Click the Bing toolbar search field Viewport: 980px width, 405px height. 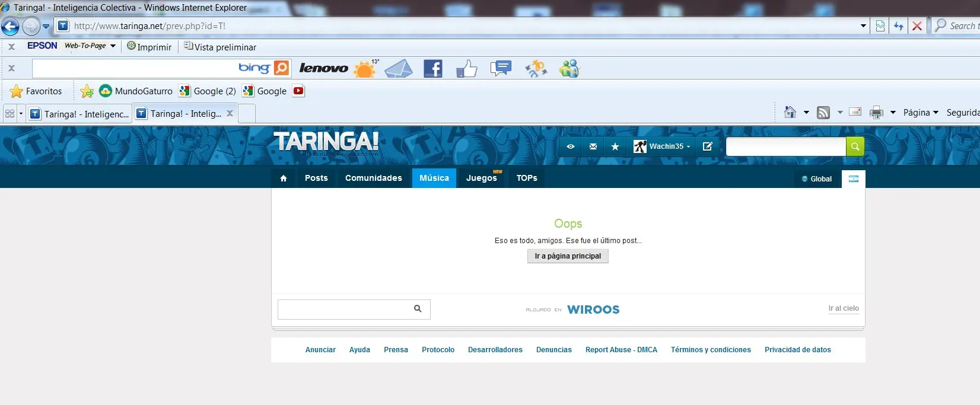(x=135, y=68)
